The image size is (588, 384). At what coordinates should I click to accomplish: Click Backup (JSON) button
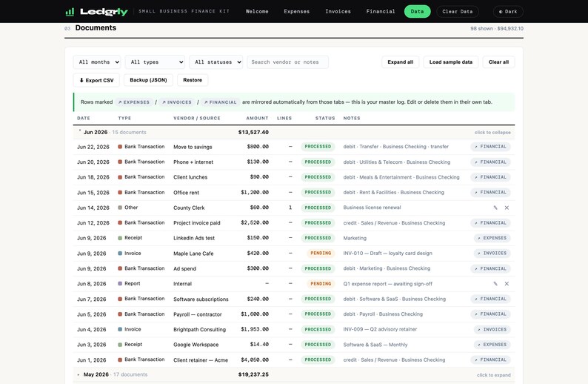click(x=148, y=80)
